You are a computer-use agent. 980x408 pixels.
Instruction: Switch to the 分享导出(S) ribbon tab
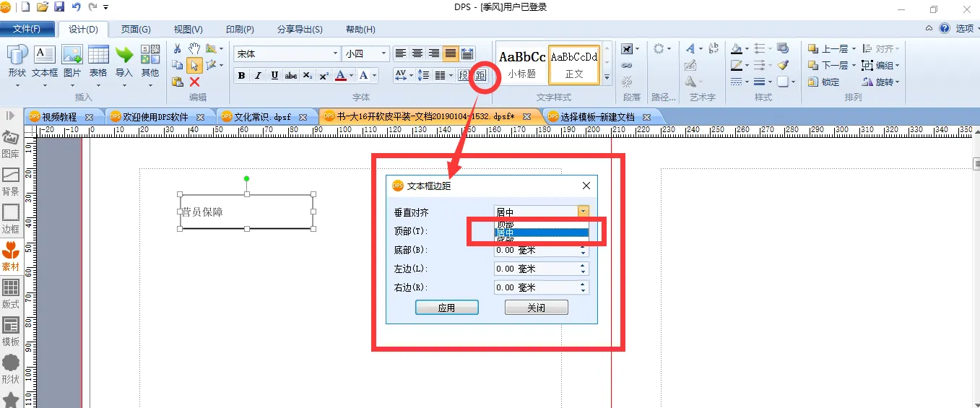coord(300,30)
